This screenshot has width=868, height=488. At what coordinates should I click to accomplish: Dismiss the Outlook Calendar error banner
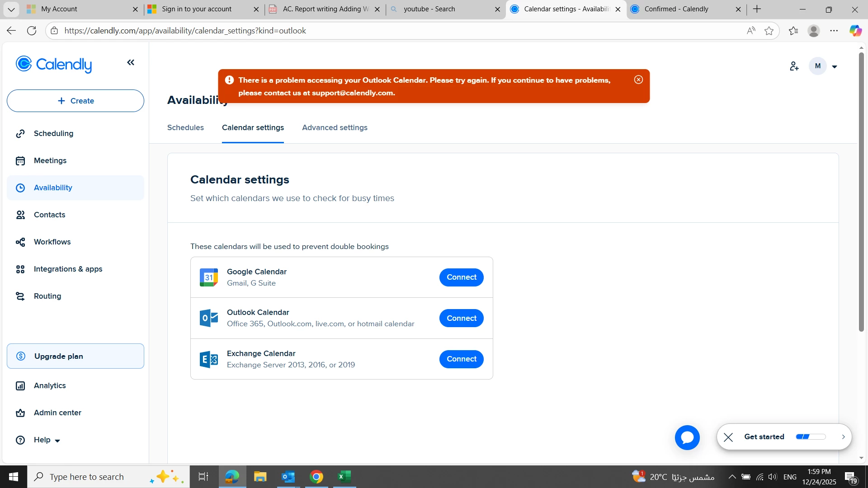pyautogui.click(x=638, y=80)
